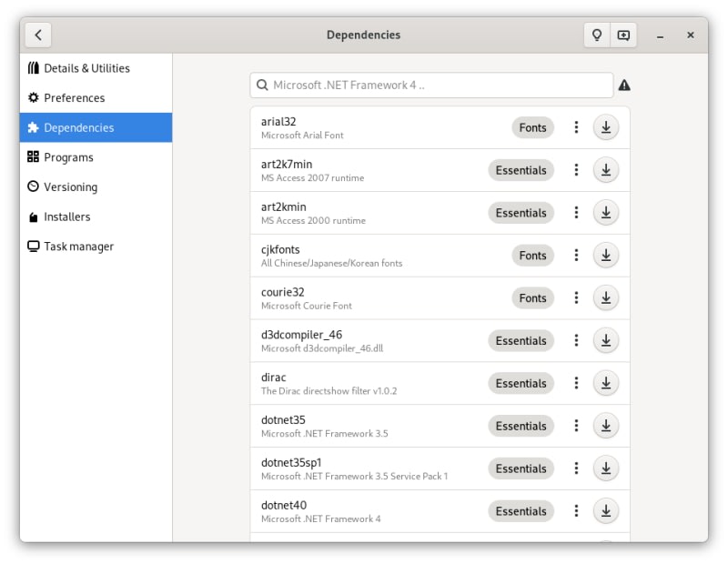Expand options menu for dotnet35

[x=576, y=426]
